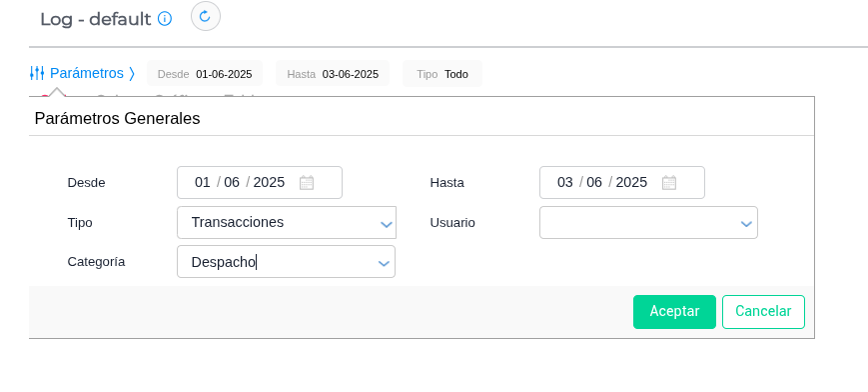The width and height of the screenshot is (868, 392).
Task: Expand the Categoría dropdown arrow
Action: [384, 263]
